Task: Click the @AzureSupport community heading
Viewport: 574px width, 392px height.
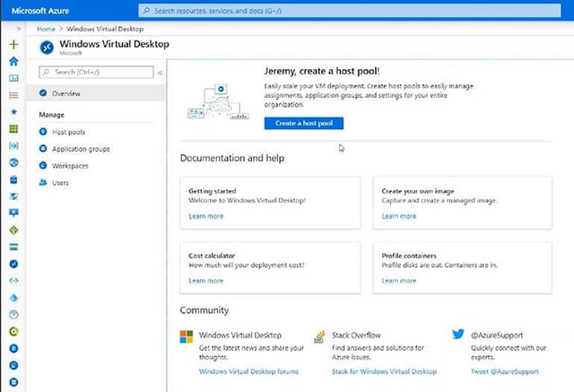Action: pyautogui.click(x=497, y=335)
